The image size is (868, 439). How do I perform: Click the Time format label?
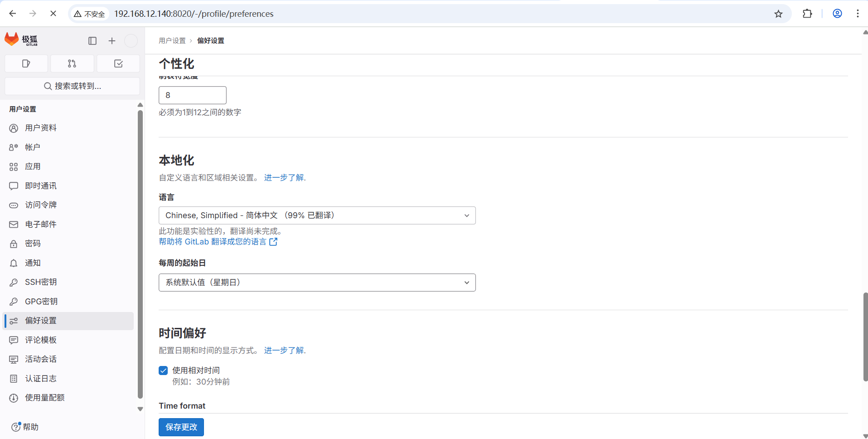(x=182, y=406)
